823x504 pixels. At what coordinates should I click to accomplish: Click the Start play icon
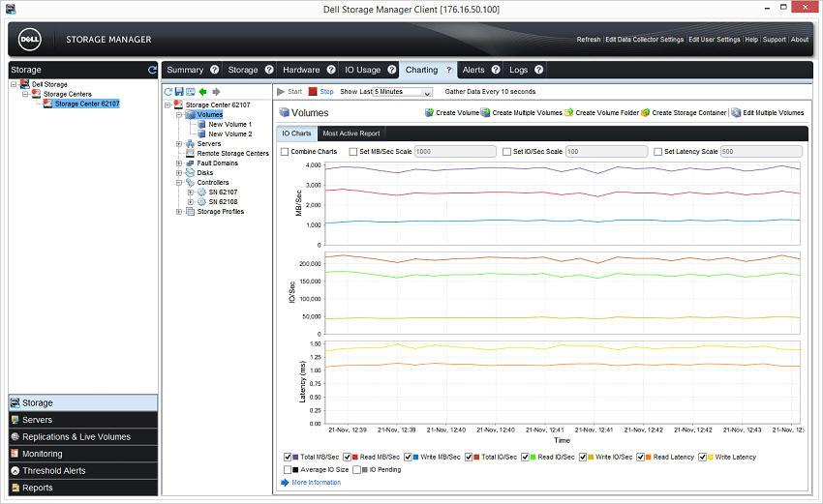click(281, 91)
